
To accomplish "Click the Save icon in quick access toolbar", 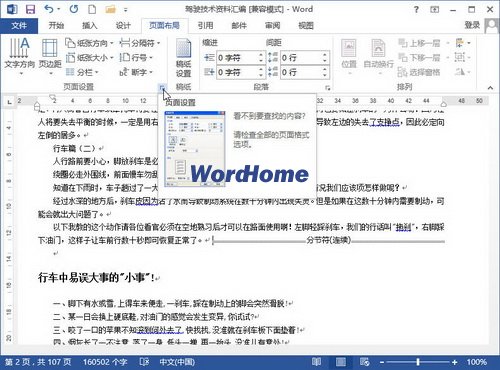I will pyautogui.click(x=30, y=9).
